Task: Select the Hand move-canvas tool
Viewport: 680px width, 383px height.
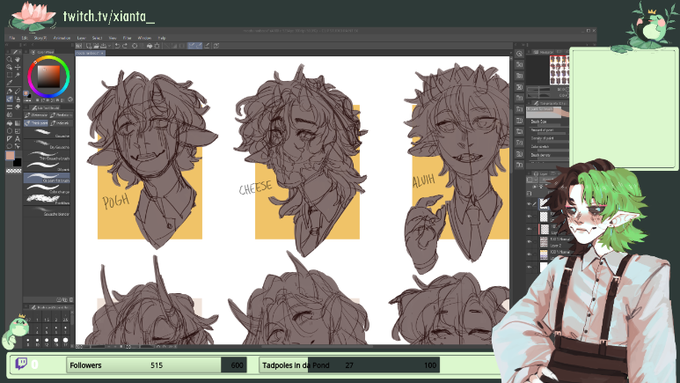Action: 17,59
